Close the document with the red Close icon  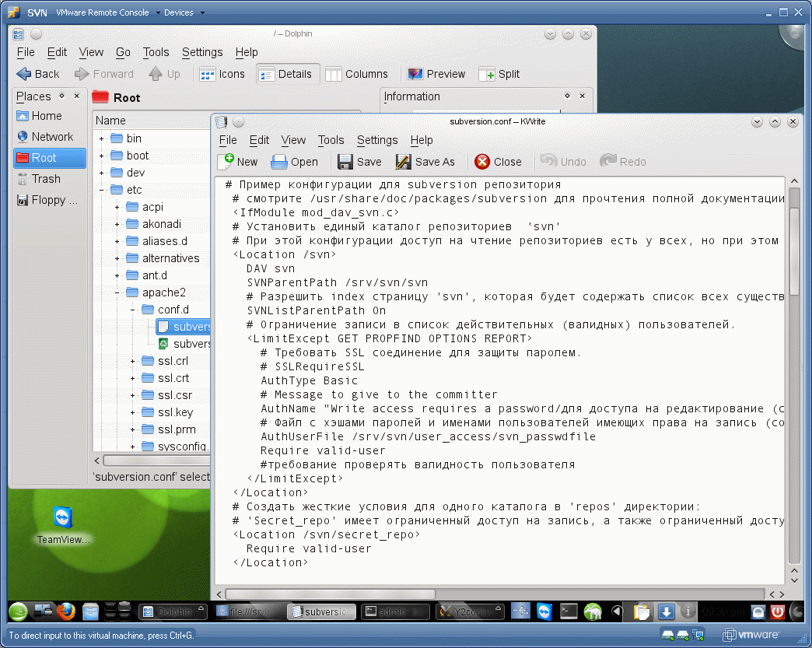click(482, 162)
